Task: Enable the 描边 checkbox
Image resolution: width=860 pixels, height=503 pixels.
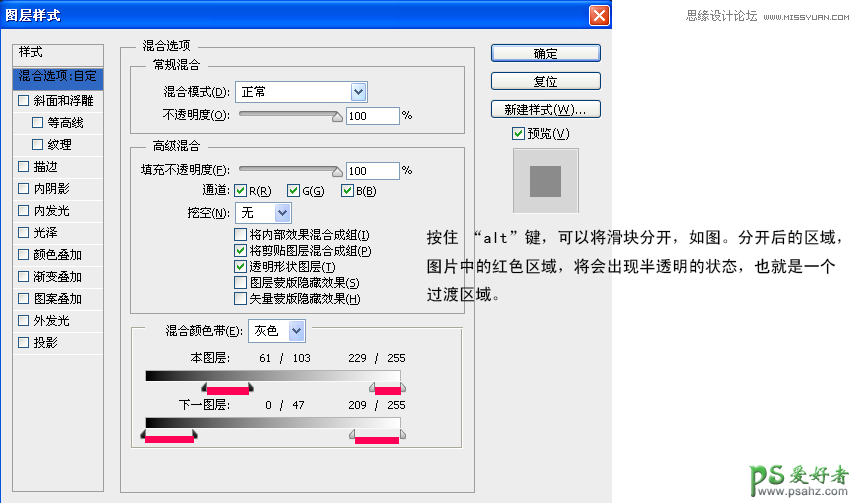Action: (24, 166)
